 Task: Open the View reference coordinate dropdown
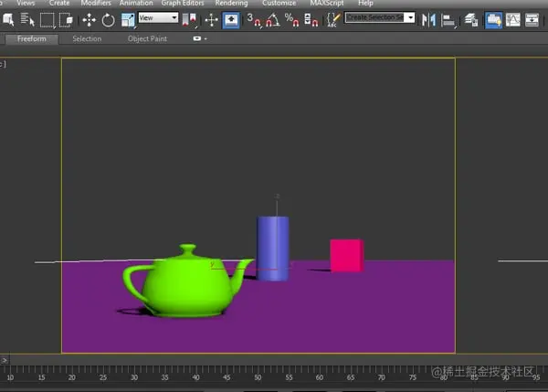[158, 17]
